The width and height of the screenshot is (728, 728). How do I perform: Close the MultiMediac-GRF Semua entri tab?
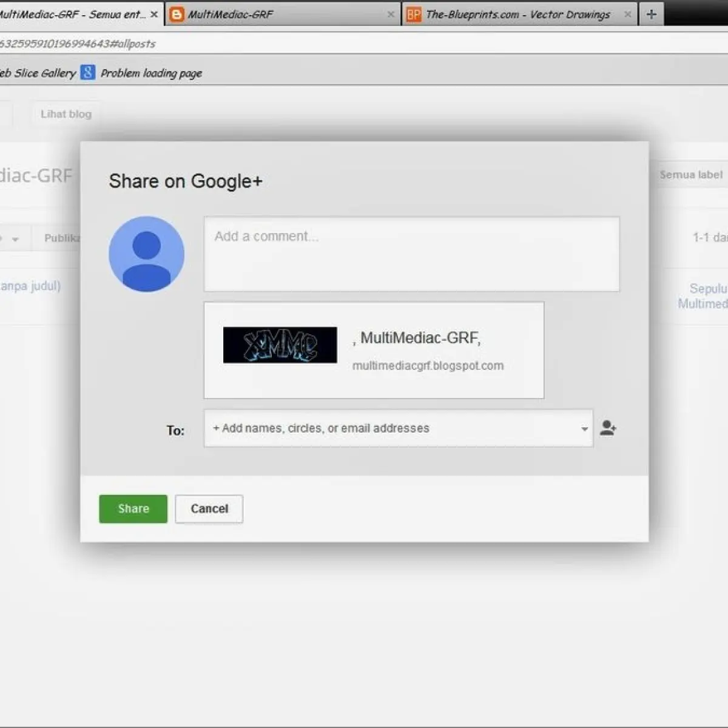coord(153,14)
